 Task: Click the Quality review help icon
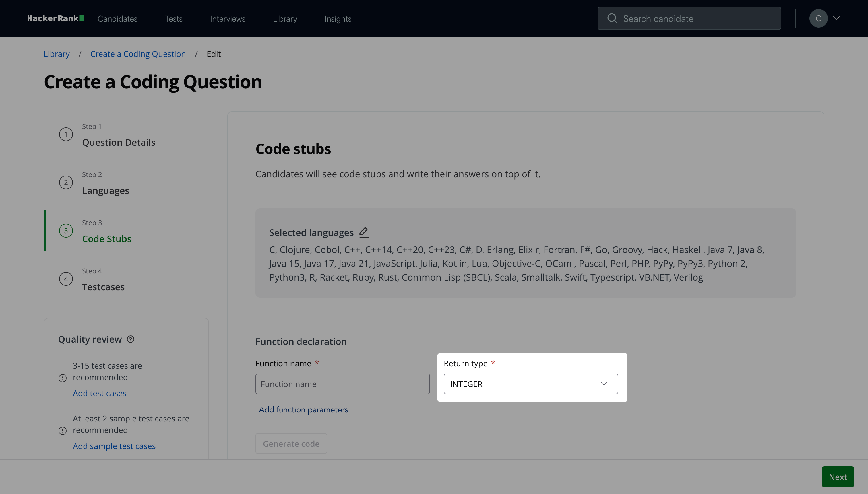[131, 339]
